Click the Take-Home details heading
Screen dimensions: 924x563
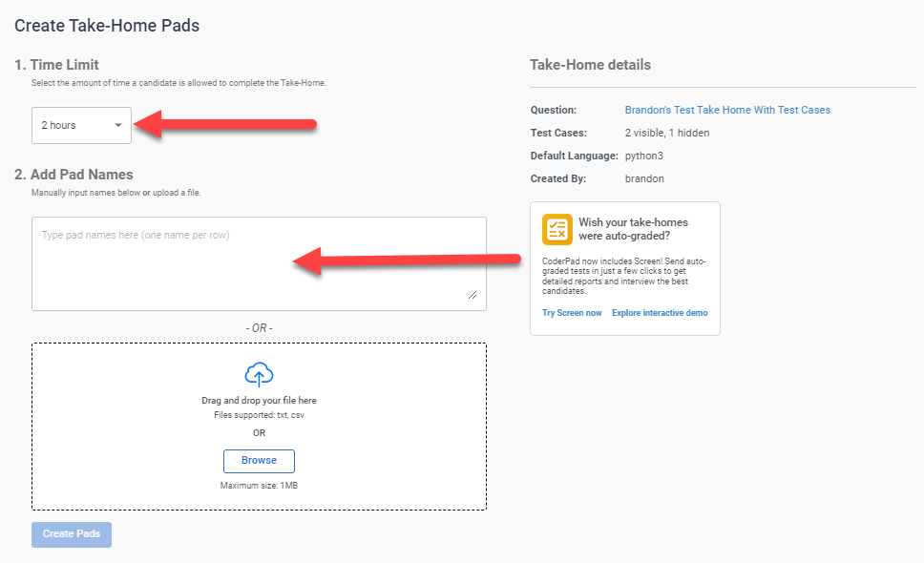tap(590, 66)
